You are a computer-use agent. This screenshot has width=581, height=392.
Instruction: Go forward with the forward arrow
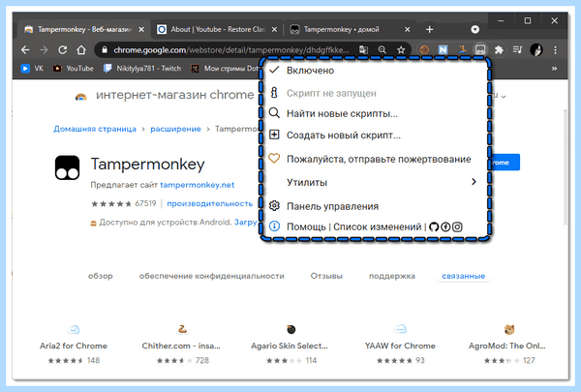click(44, 49)
